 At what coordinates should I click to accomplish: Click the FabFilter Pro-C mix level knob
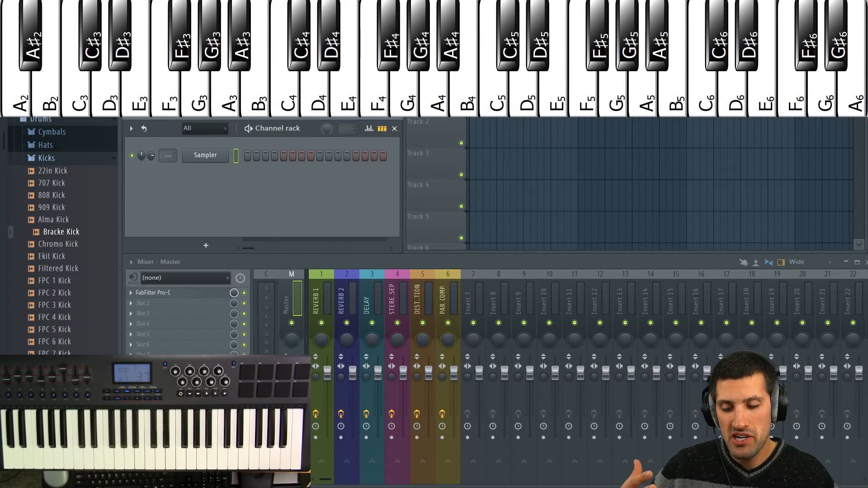[234, 293]
